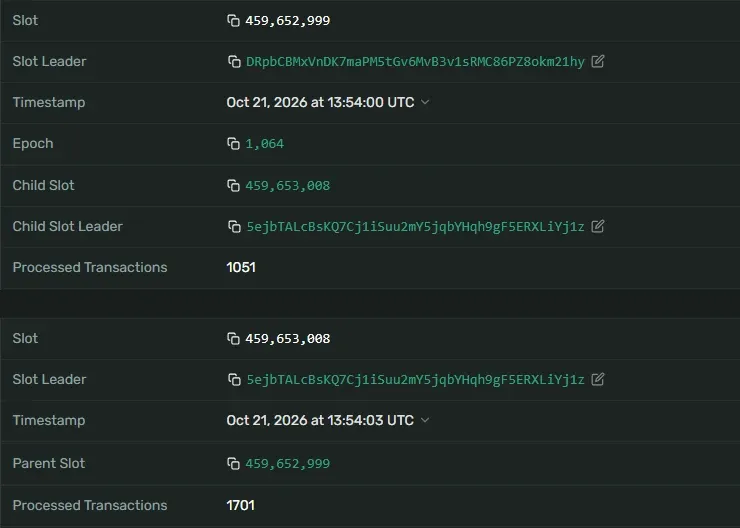Viewport: 740px width, 528px height.
Task: Click the Child Slot label
Action: coord(43,185)
